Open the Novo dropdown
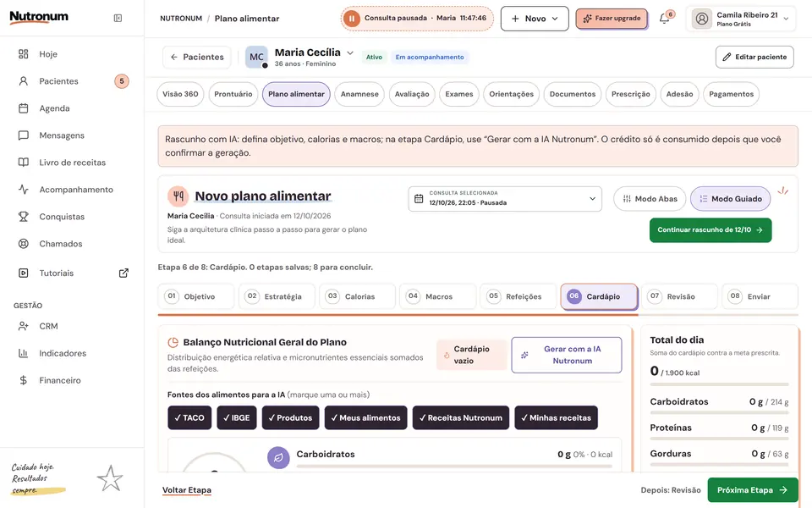 (535, 19)
